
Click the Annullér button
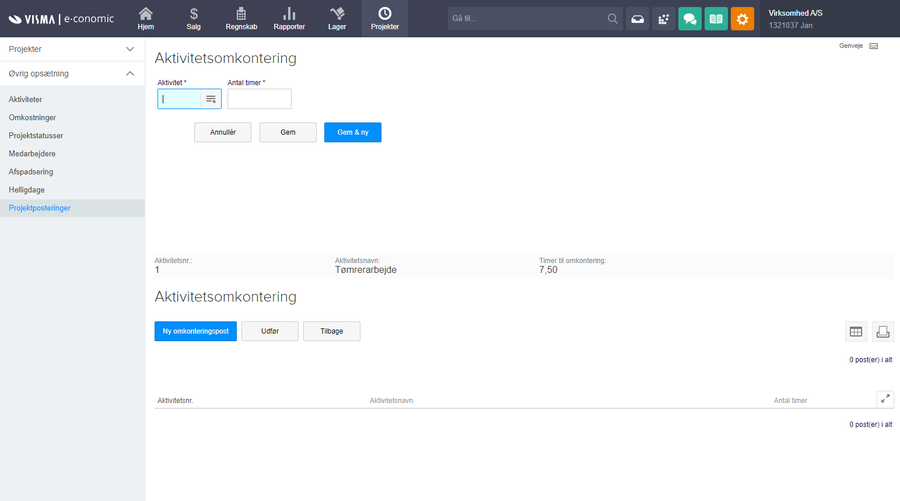point(222,132)
